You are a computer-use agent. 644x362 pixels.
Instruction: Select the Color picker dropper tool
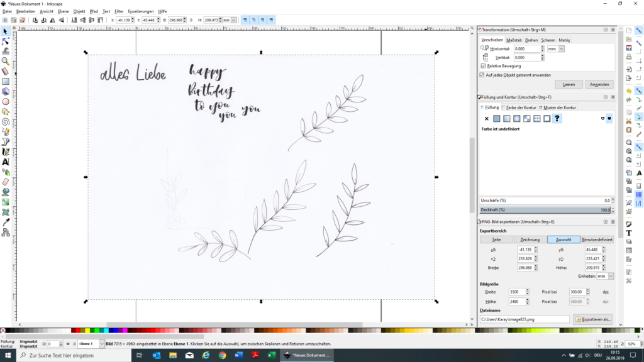click(x=6, y=222)
